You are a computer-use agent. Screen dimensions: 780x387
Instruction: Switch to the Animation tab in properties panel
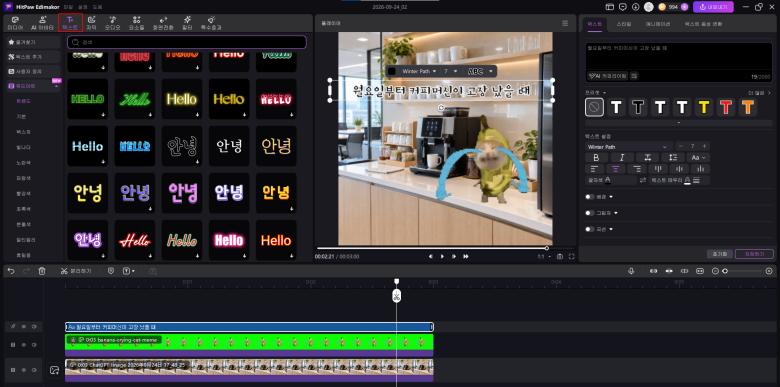click(658, 24)
